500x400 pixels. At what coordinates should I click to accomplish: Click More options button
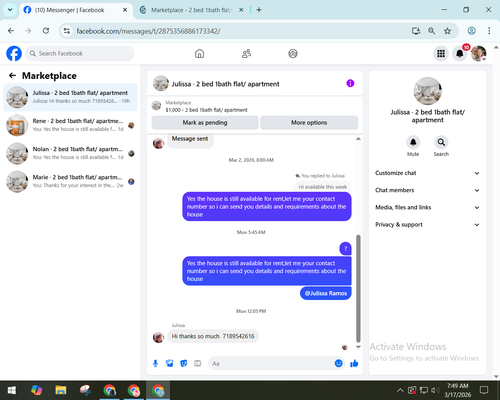point(309,123)
